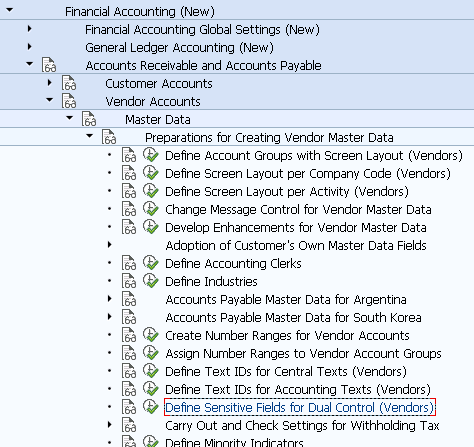Collapse the Financial Accounting (New) node

pos(10,10)
